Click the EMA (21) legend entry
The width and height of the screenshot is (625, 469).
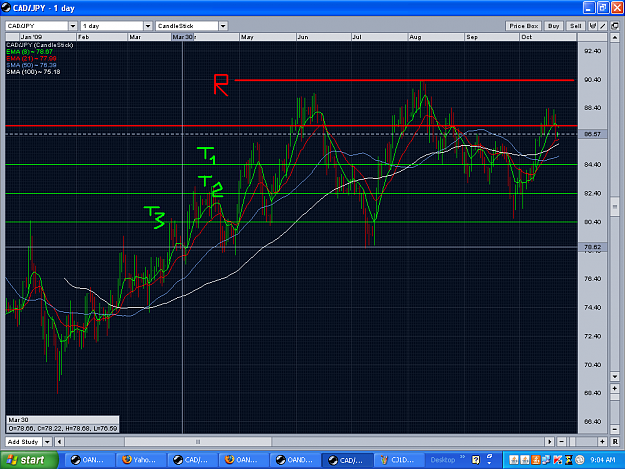coord(31,59)
